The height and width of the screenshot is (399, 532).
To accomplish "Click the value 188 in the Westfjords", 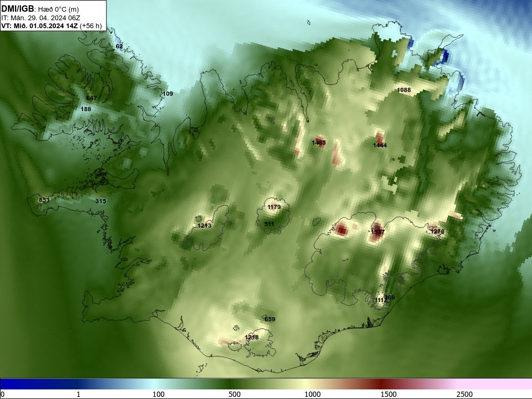I will [86, 109].
